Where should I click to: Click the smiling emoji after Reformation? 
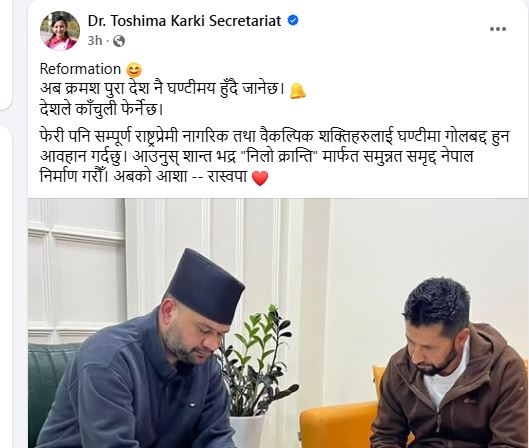(x=134, y=71)
